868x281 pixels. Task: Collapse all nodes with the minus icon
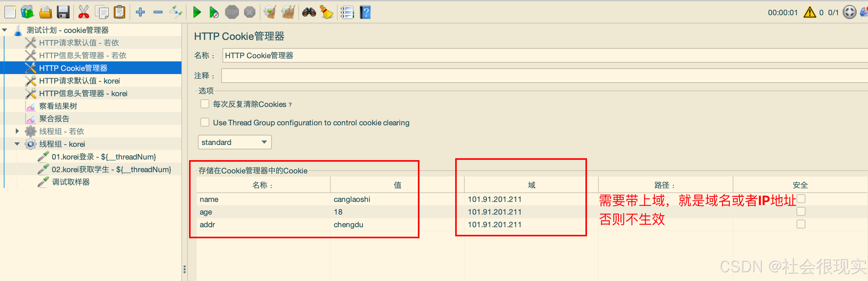click(158, 12)
